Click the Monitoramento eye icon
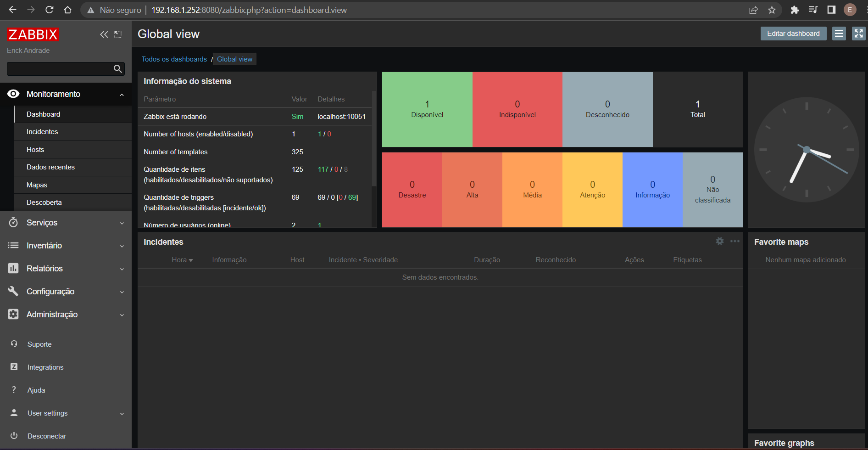Screen dimensions: 868x450 [x=13, y=94]
